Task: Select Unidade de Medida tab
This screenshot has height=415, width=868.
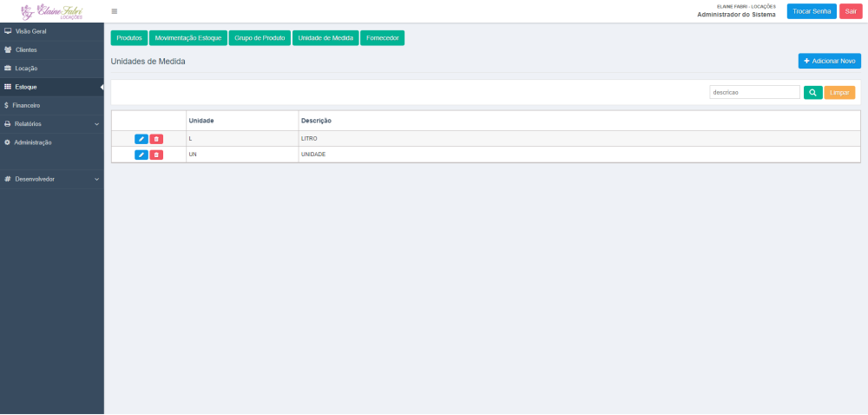Action: coord(325,37)
